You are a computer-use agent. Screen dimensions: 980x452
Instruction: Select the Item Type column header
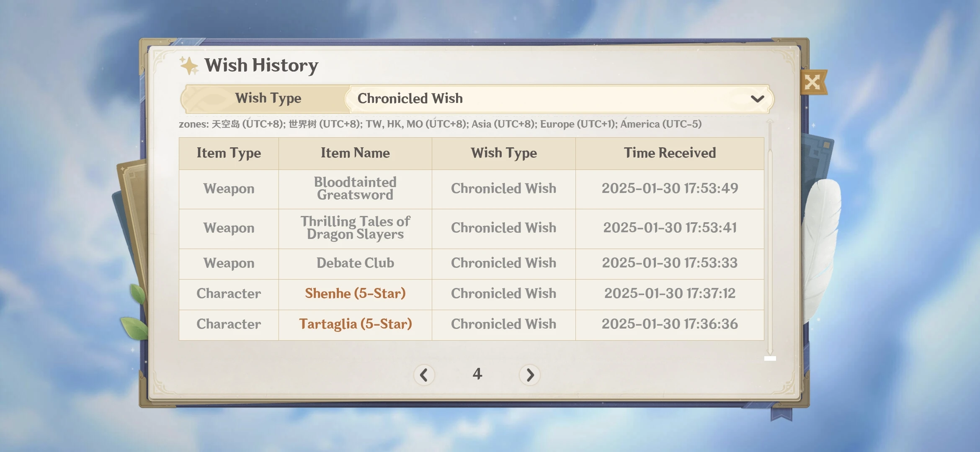point(229,153)
